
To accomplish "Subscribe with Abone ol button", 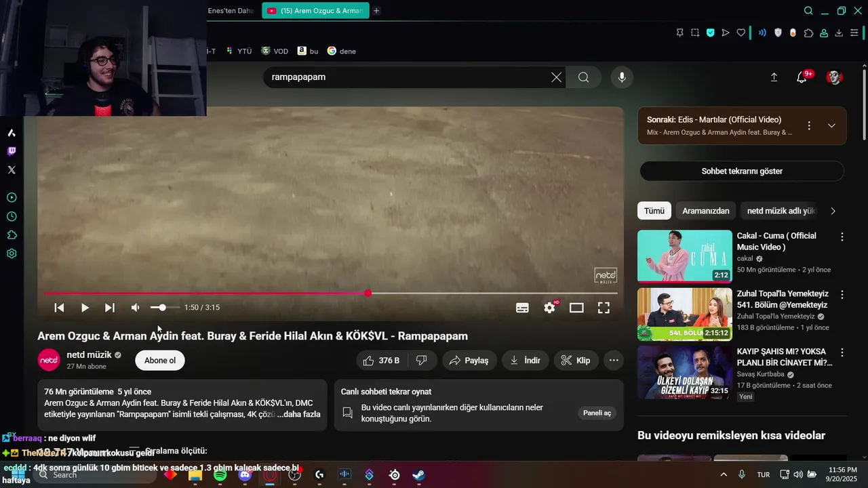I will click(160, 361).
